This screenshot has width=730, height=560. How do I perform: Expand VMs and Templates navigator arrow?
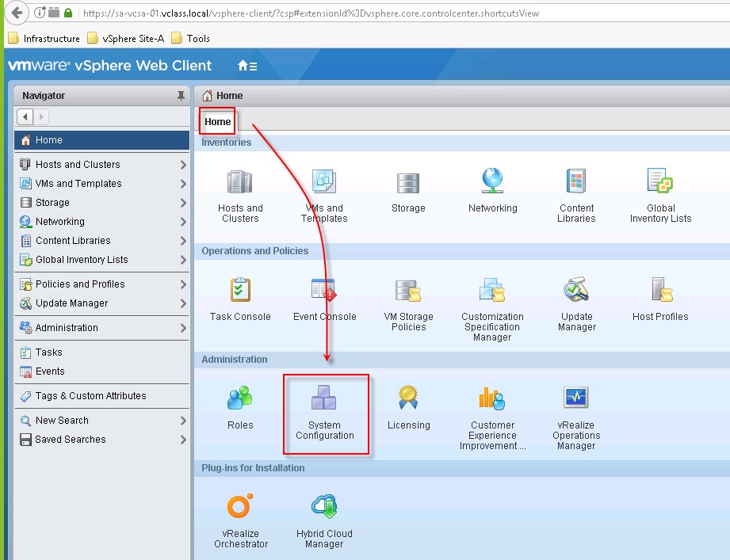[x=183, y=184]
